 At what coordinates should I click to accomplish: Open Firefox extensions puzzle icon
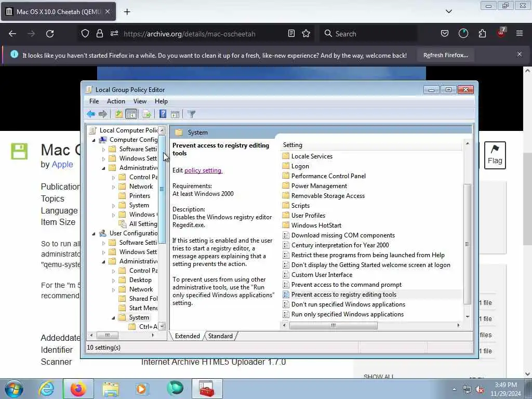pyautogui.click(x=482, y=33)
